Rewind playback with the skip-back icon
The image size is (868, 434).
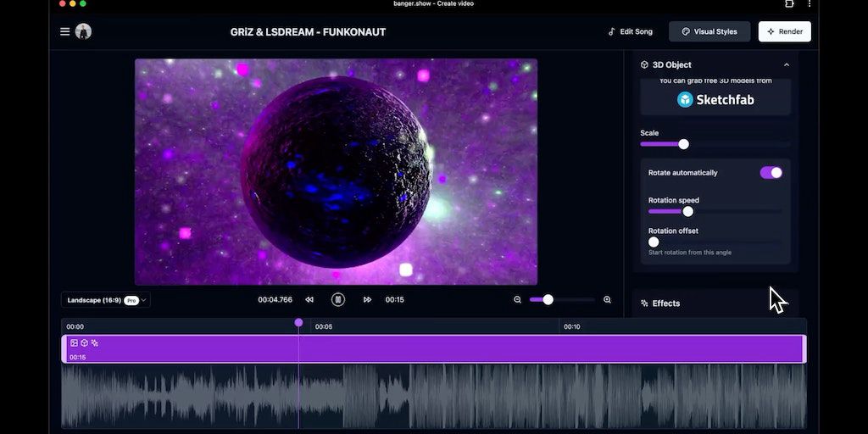[x=309, y=299]
